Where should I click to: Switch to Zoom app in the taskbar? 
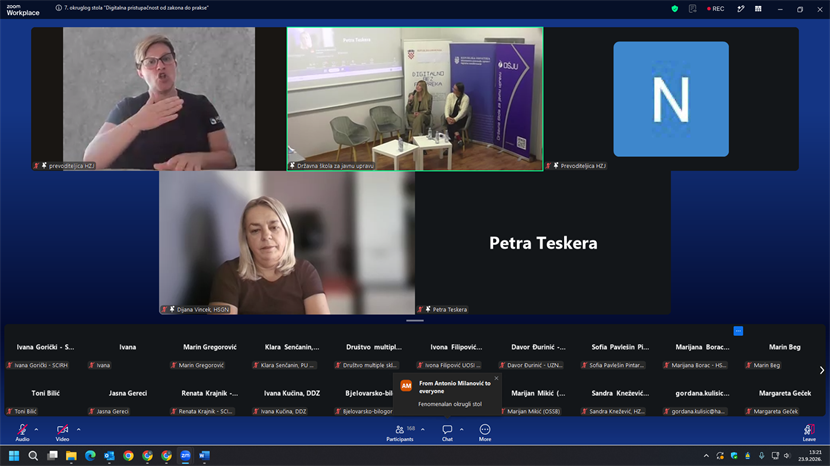[x=186, y=455]
